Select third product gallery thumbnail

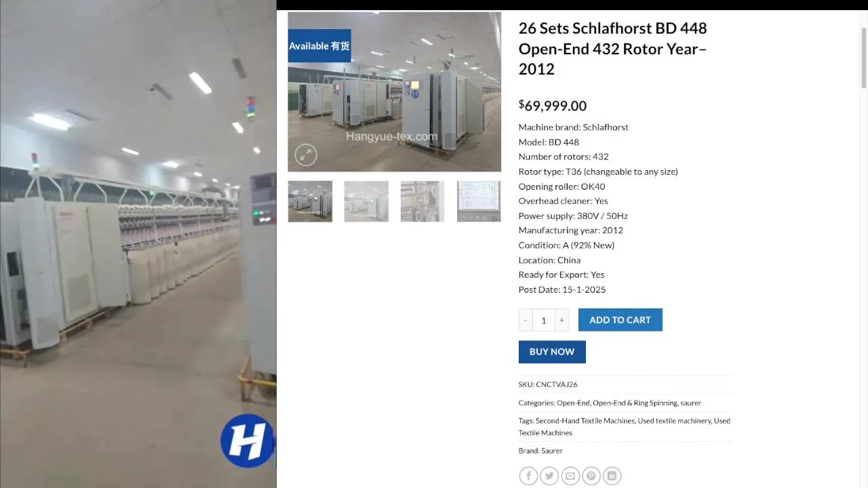tap(422, 201)
